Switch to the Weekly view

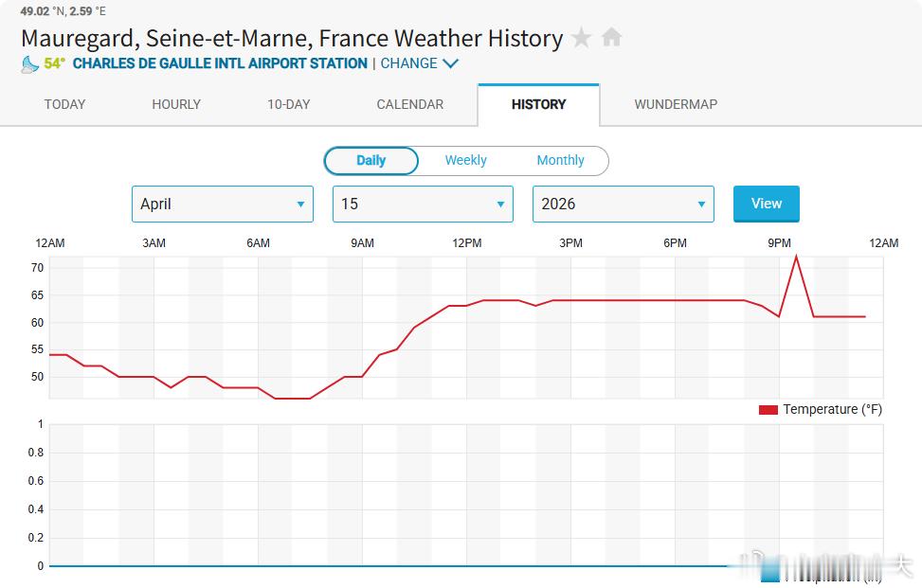pyautogui.click(x=465, y=161)
